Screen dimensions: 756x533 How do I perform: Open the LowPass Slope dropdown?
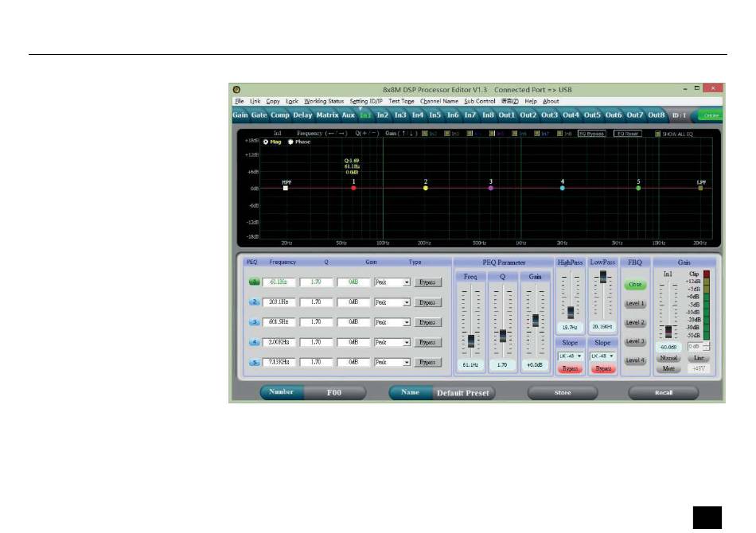(602, 356)
